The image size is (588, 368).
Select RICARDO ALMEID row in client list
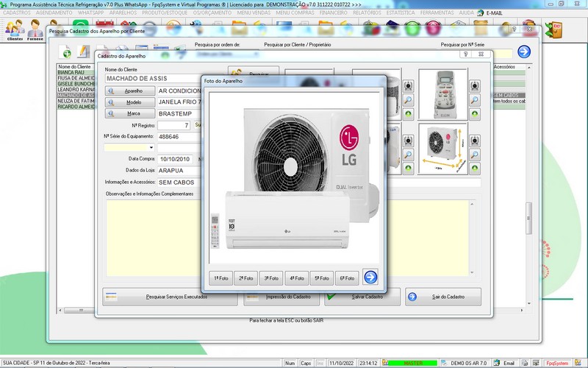pyautogui.click(x=76, y=107)
